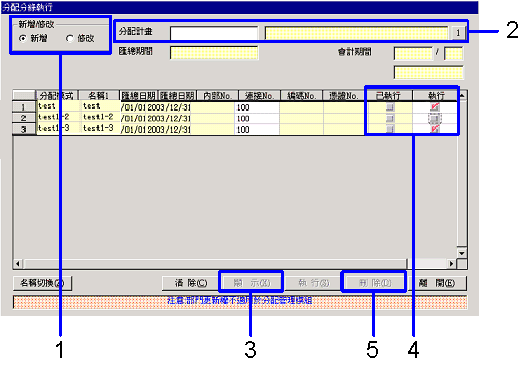
Task: Click the 分配模式 column header
Action: [x=57, y=96]
